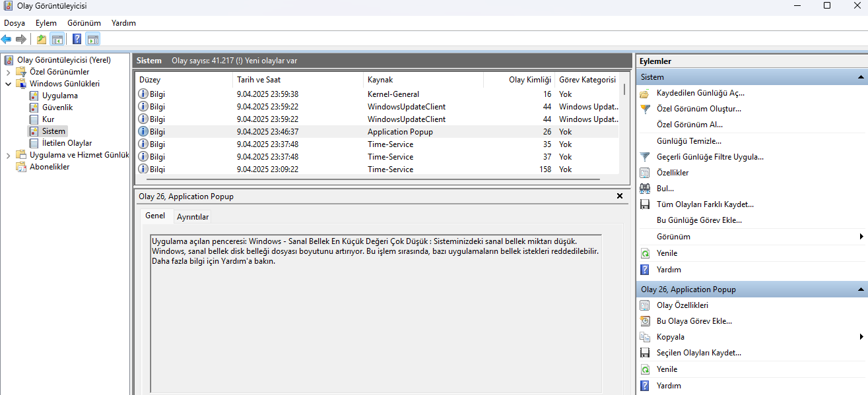868x395 pixels.
Task: Click Yardım under Olay 26 actions section
Action: 669,386
